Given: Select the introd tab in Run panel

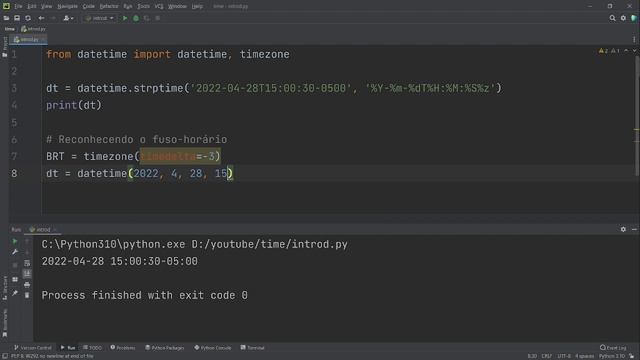Looking at the screenshot, I should (x=43, y=229).
